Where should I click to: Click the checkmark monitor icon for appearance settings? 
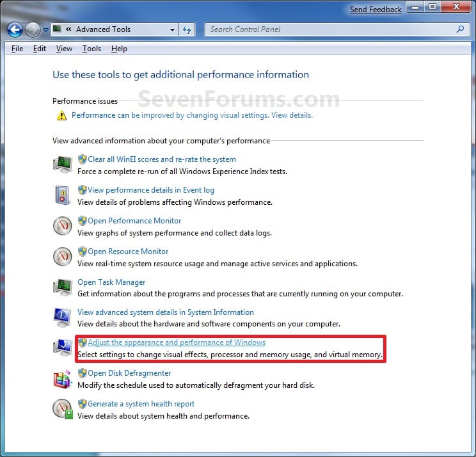pyautogui.click(x=63, y=348)
